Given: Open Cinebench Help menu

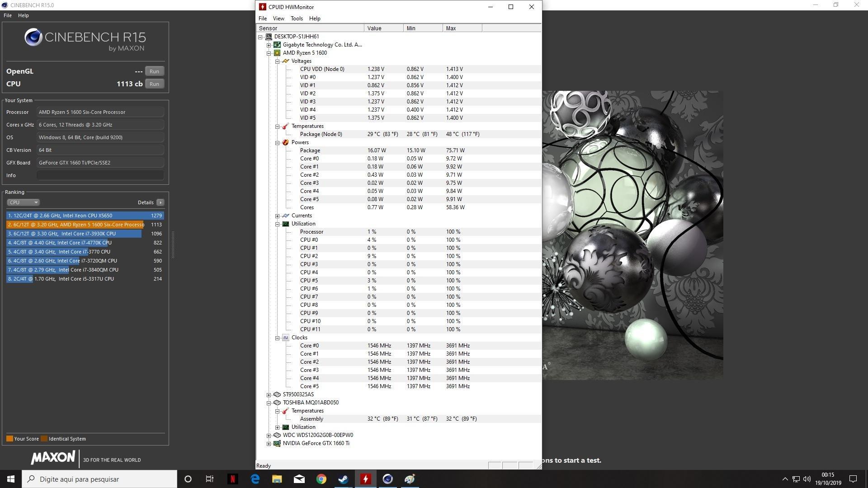Looking at the screenshot, I should click(x=24, y=15).
